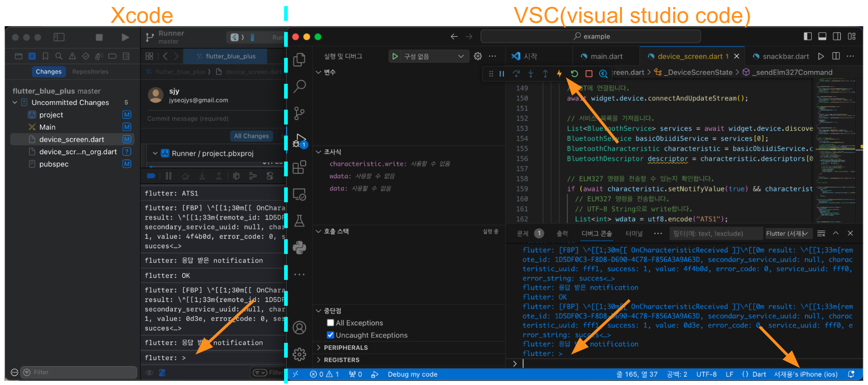Screen dimensions: 868x385
Task: Click Step Out in debug toolbar
Action: [545, 73]
